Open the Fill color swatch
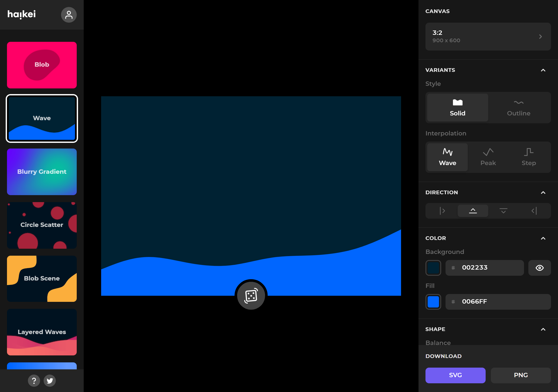Viewport: 558px width, 392px height. 433,302
